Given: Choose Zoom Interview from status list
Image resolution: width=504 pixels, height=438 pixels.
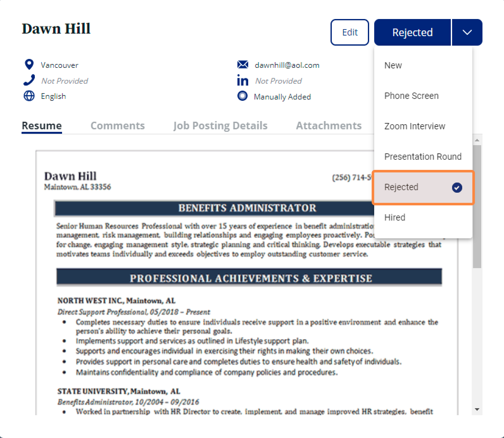Looking at the screenshot, I should 423,126.
